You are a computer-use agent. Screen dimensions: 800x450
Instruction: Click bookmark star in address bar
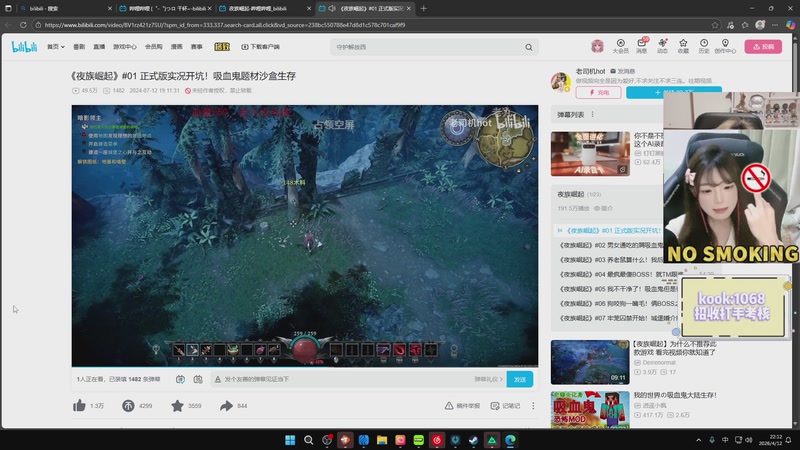[715, 24]
